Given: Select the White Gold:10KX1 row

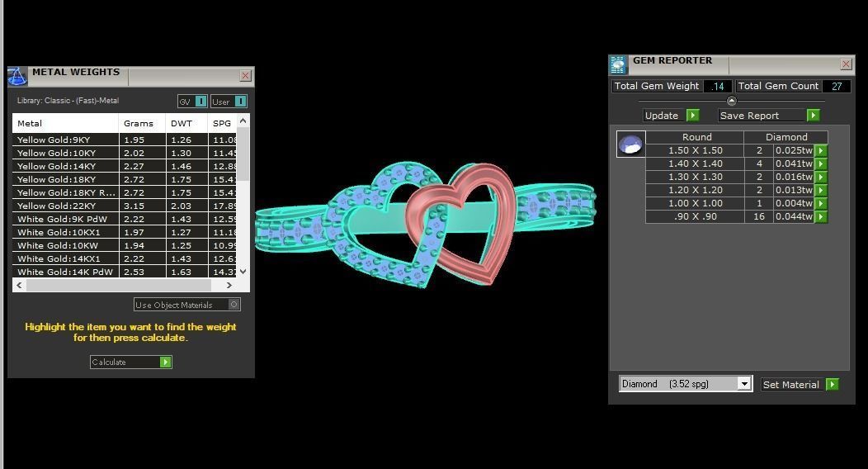Looking at the screenshot, I should pyautogui.click(x=125, y=233).
